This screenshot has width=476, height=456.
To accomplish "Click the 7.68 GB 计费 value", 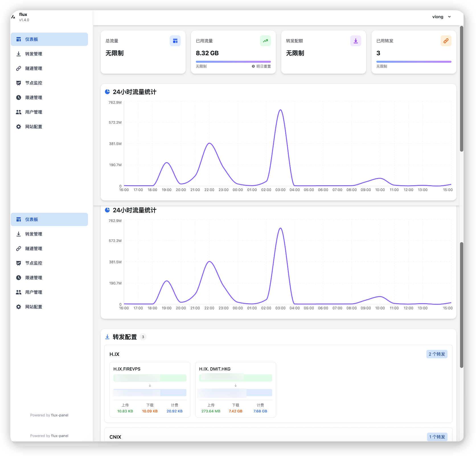I will point(260,411).
